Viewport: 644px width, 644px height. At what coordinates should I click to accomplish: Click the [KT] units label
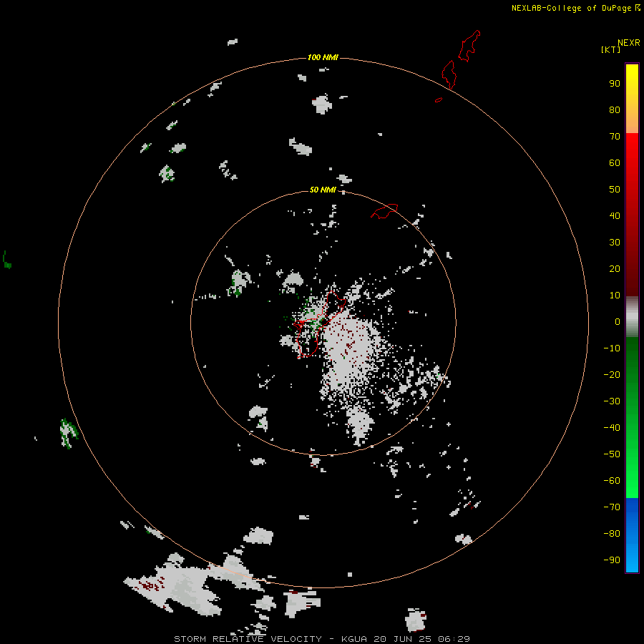610,49
